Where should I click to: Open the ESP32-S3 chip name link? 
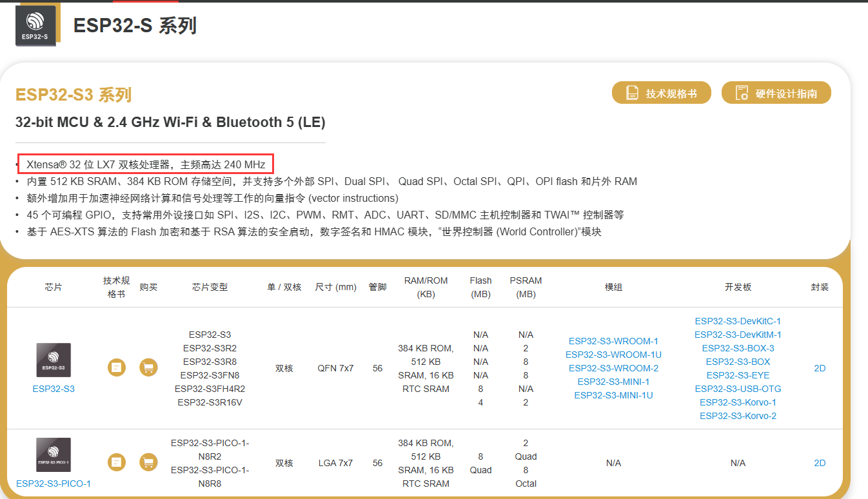54,389
